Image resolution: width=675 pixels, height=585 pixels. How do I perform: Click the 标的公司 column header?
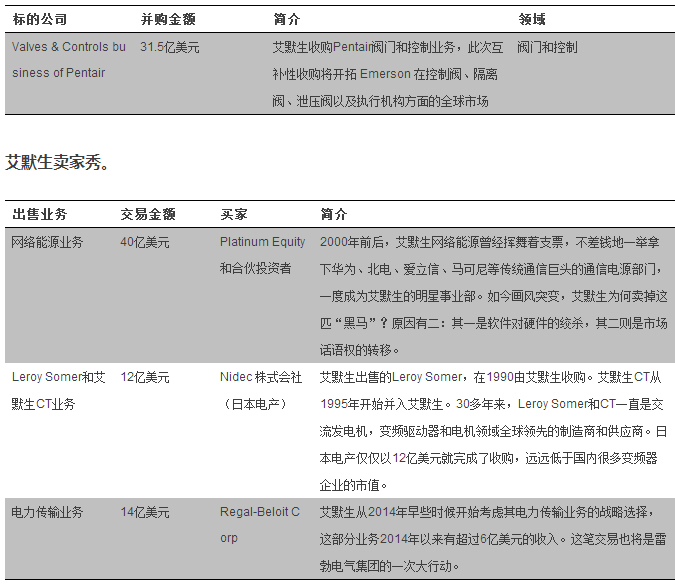(40, 19)
